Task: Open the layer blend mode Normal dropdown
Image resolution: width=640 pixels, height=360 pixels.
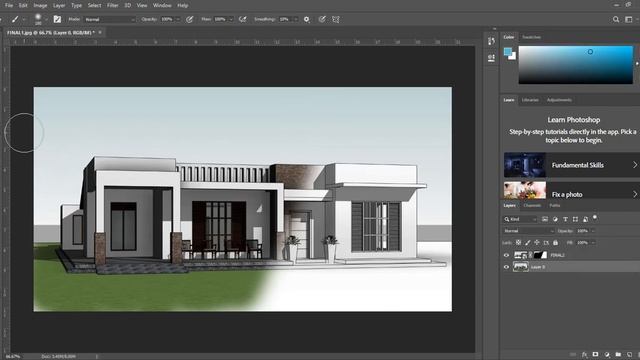Action: click(529, 231)
